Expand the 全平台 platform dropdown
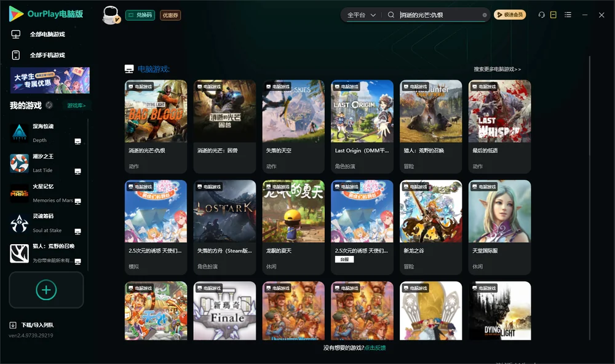This screenshot has height=364, width=615. click(x=361, y=15)
